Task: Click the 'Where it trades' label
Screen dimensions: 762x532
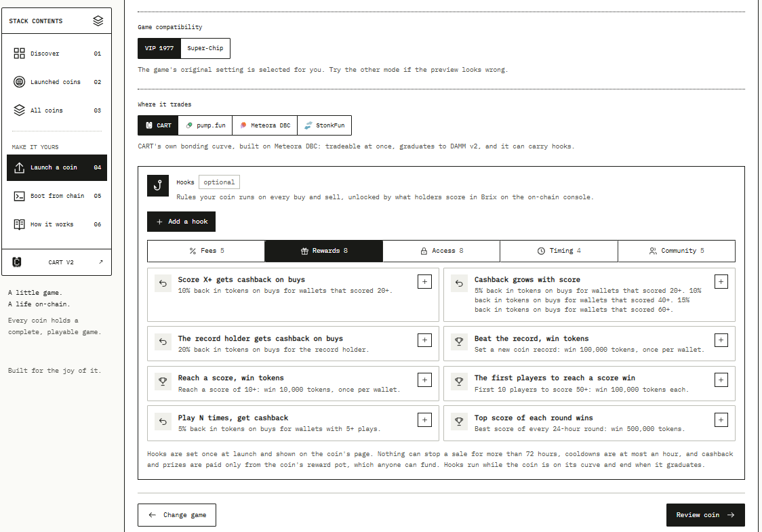Action: pyautogui.click(x=164, y=104)
